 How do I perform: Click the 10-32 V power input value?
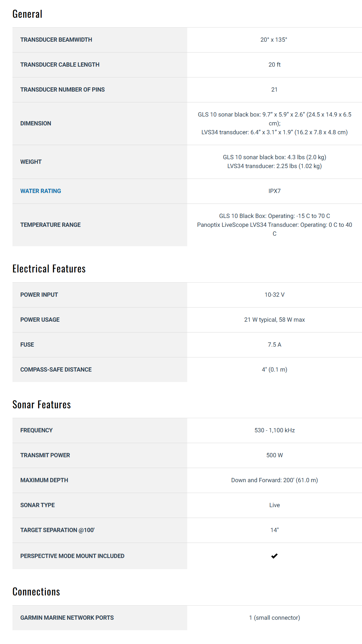point(274,295)
